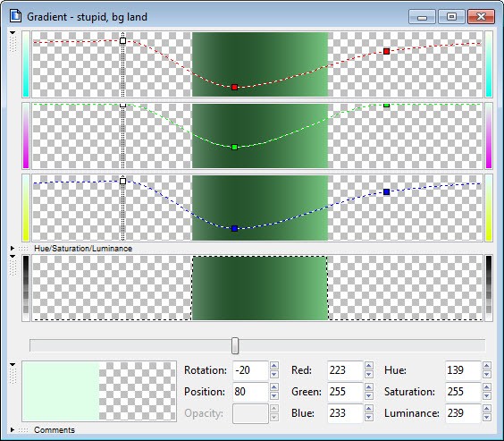Decrease Red value with down arrow
The width and height of the screenshot is (504, 441).
tap(369, 375)
